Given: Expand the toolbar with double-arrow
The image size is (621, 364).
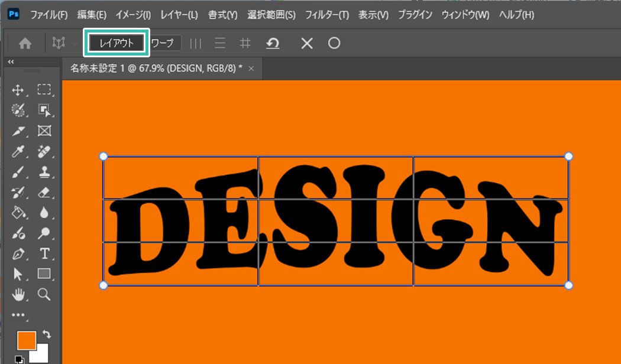Looking at the screenshot, I should click(11, 61).
